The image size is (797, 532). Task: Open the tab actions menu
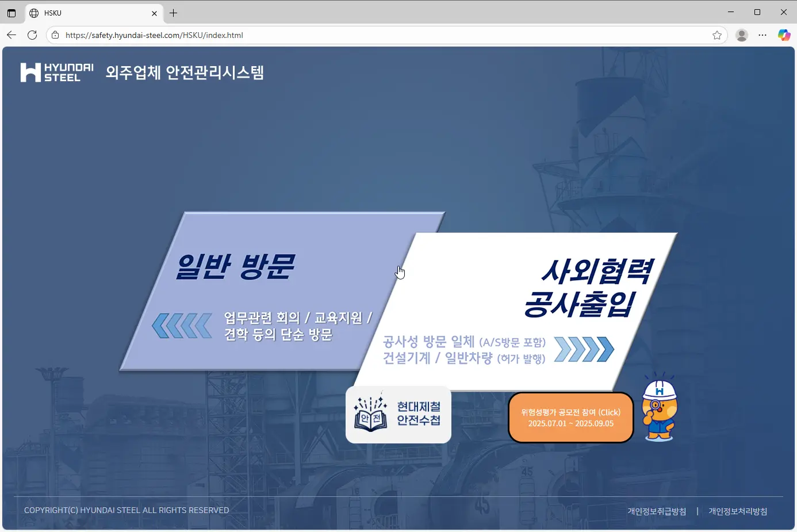12,13
